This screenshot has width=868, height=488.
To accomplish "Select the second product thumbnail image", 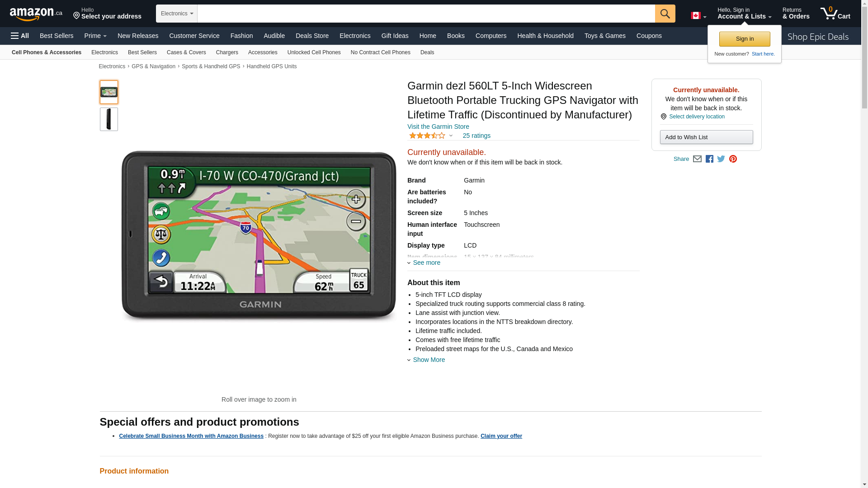I will tap(109, 119).
